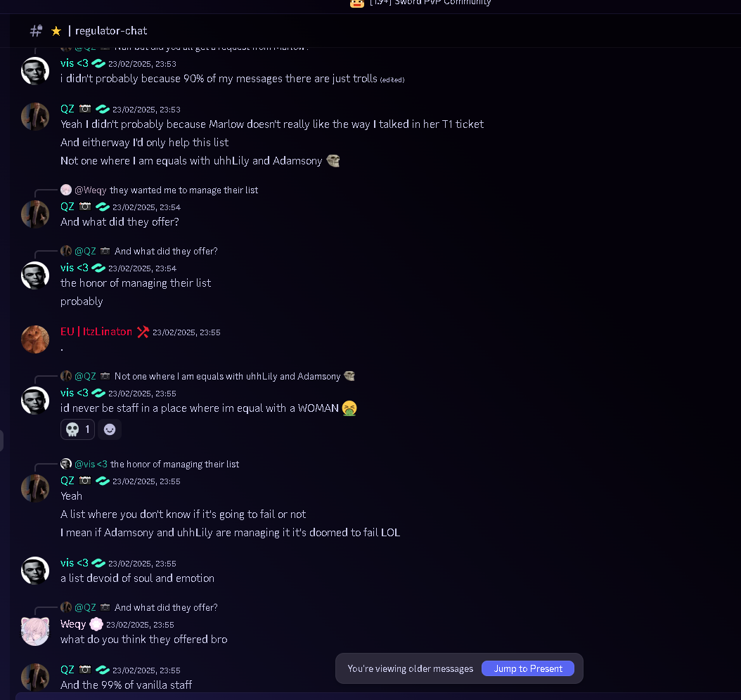741x700 pixels.
Task: Click the troll face emoji after Adamsony
Action: (333, 161)
